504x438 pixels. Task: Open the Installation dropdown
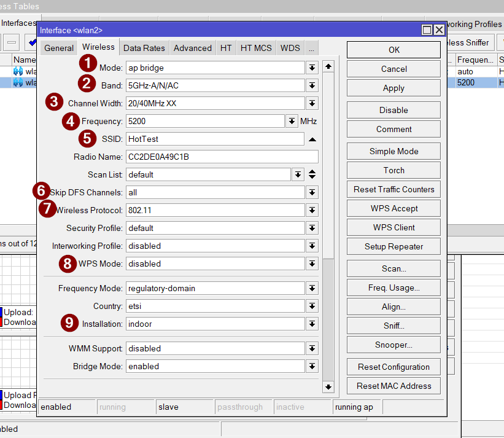tap(312, 324)
